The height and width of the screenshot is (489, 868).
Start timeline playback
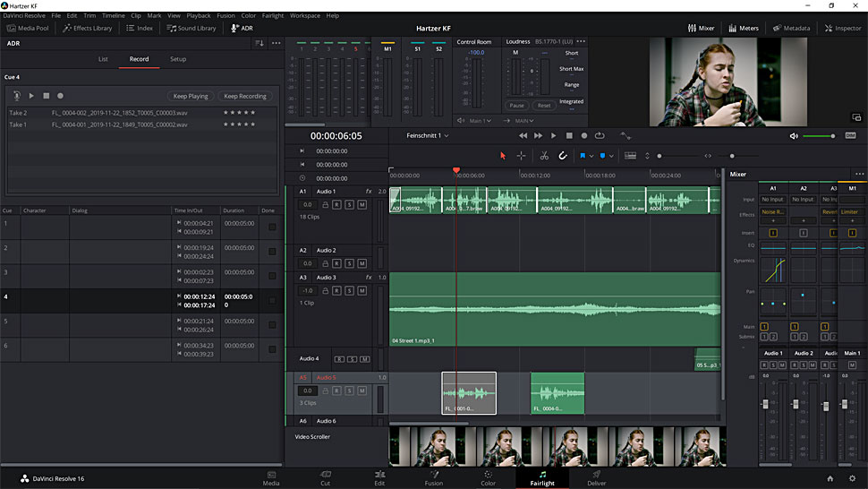point(554,135)
